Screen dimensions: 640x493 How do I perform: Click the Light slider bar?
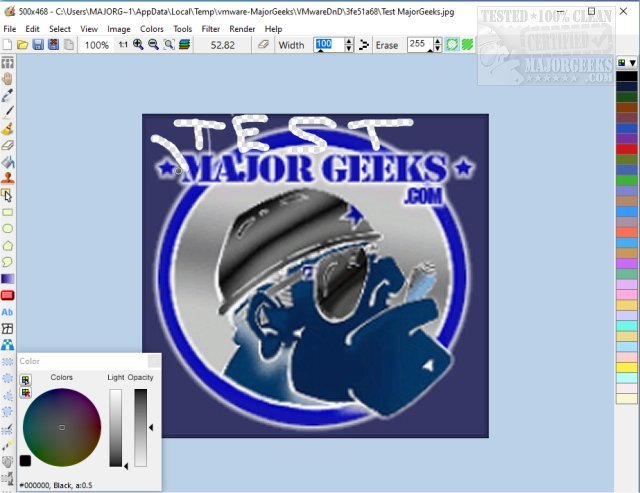[x=116, y=428]
